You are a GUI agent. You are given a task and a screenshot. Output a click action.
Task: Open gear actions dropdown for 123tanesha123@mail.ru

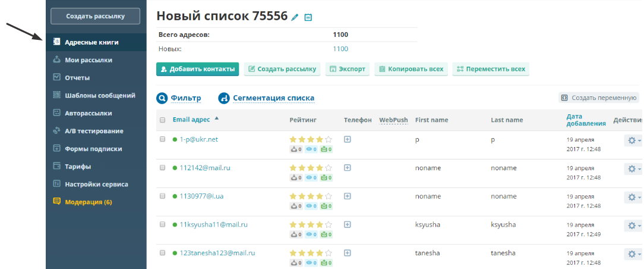click(x=634, y=254)
